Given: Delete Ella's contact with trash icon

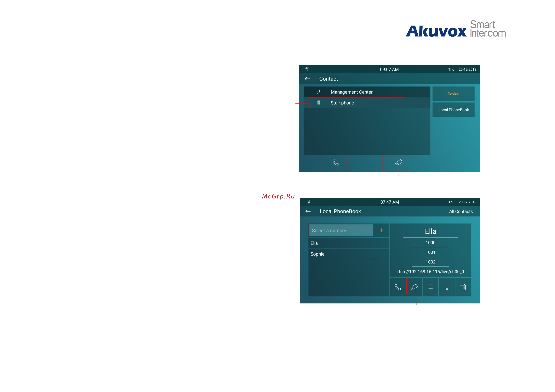Looking at the screenshot, I should point(463,287).
